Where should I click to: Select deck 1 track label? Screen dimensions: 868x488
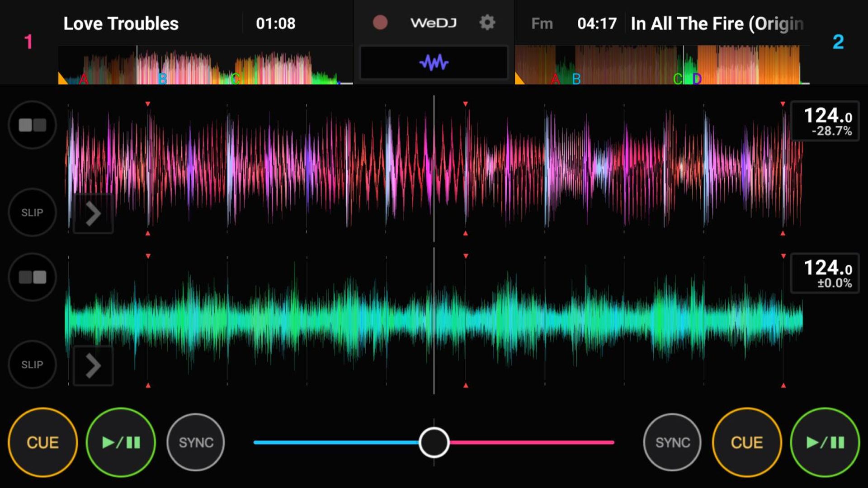point(121,23)
